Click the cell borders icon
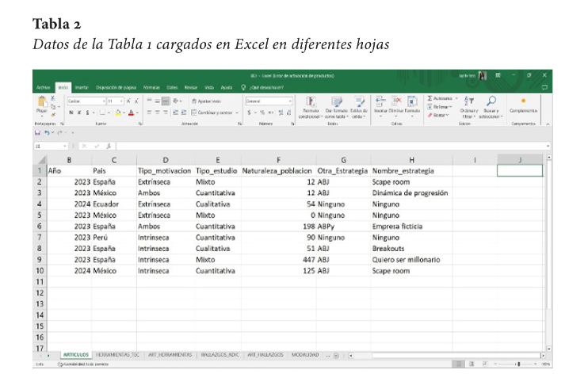The width and height of the screenshot is (588, 385). (102, 112)
